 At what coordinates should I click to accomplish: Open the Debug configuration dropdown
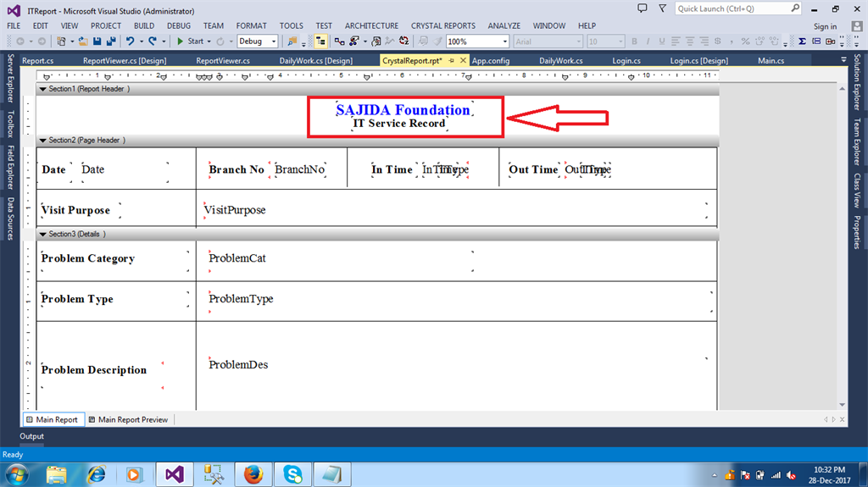pos(274,42)
